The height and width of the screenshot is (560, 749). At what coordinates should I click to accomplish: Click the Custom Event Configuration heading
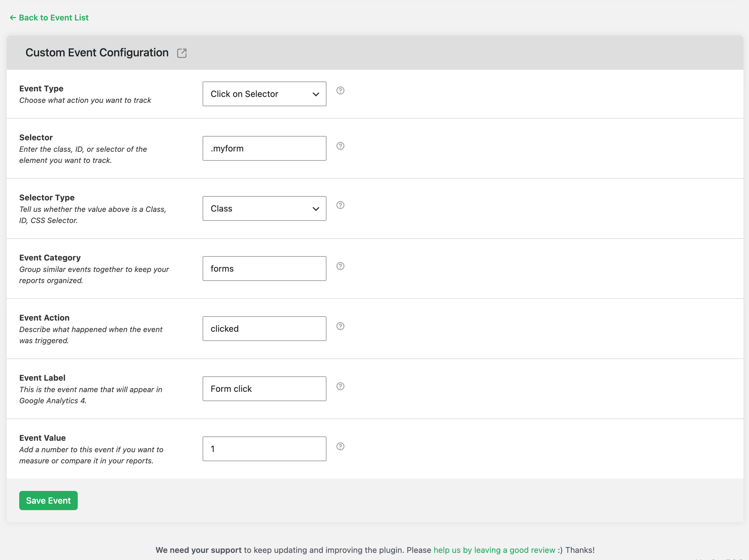(x=97, y=53)
